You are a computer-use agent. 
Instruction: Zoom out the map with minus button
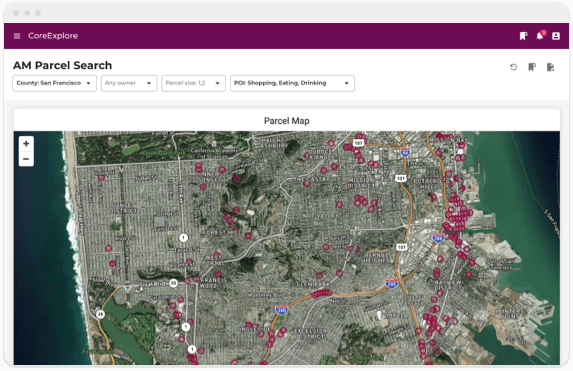pyautogui.click(x=26, y=159)
